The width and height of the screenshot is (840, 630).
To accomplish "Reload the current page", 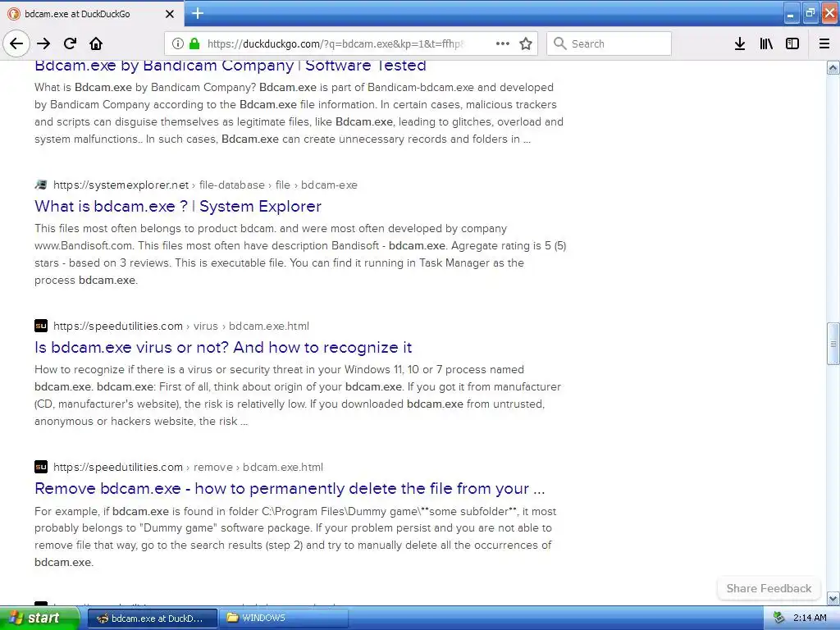I will pos(71,44).
